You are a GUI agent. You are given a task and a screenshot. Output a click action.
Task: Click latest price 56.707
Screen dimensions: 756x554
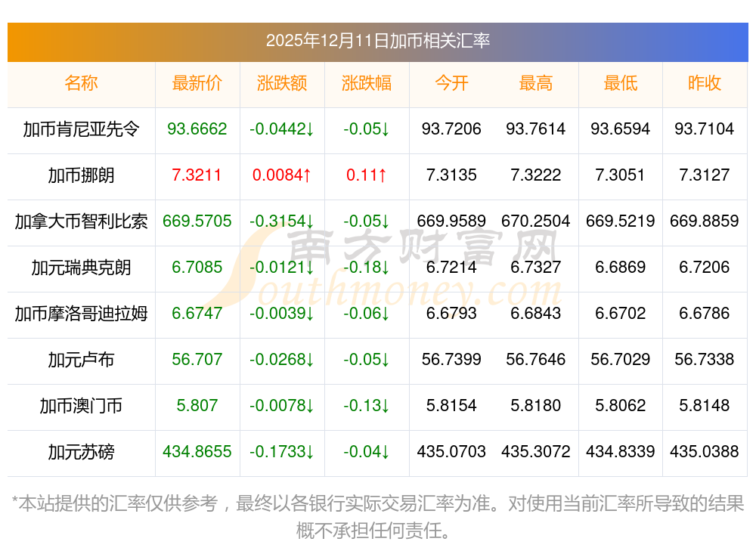coord(197,359)
